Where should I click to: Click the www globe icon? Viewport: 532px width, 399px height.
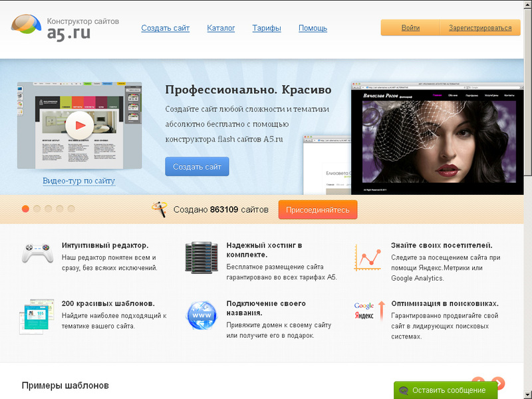[x=201, y=315]
